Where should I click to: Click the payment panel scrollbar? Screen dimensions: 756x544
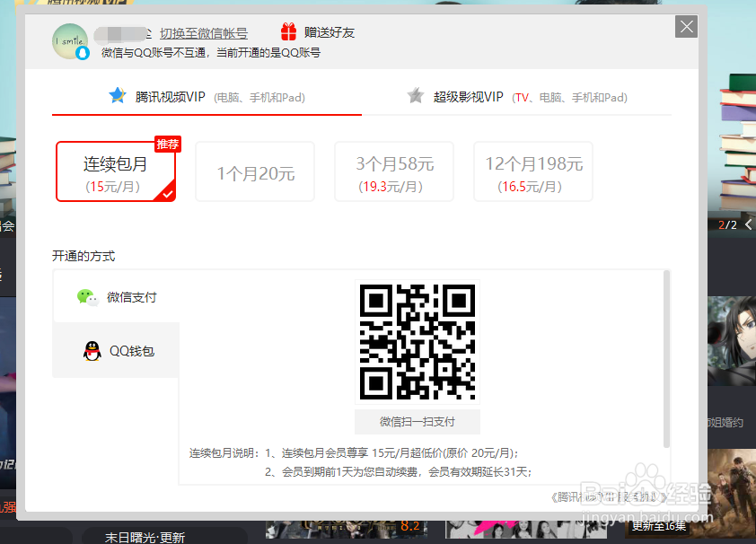click(667, 359)
